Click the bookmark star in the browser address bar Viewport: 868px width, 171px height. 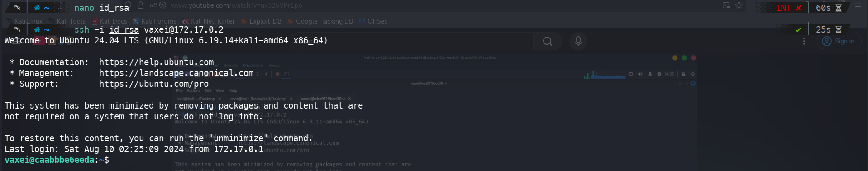click(x=739, y=5)
